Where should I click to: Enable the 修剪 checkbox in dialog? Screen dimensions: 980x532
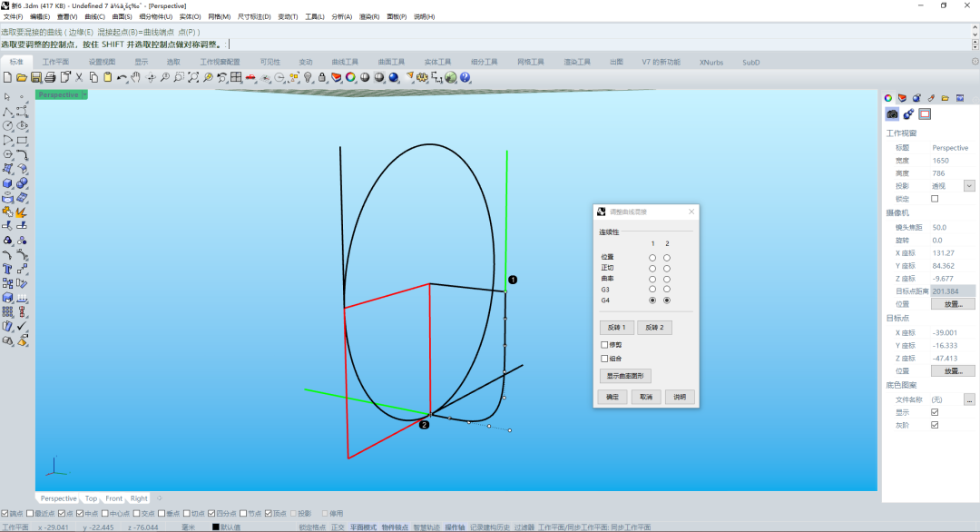click(x=604, y=345)
